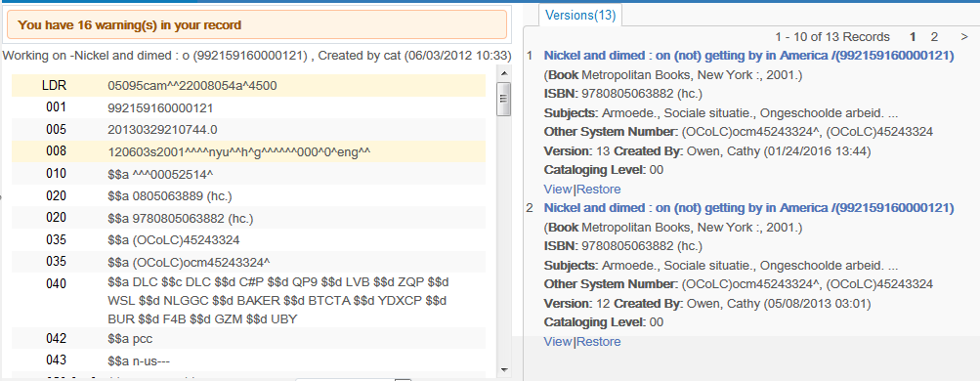Click Other System Number of version 12
The height and width of the screenshot is (381, 980).
(738, 284)
